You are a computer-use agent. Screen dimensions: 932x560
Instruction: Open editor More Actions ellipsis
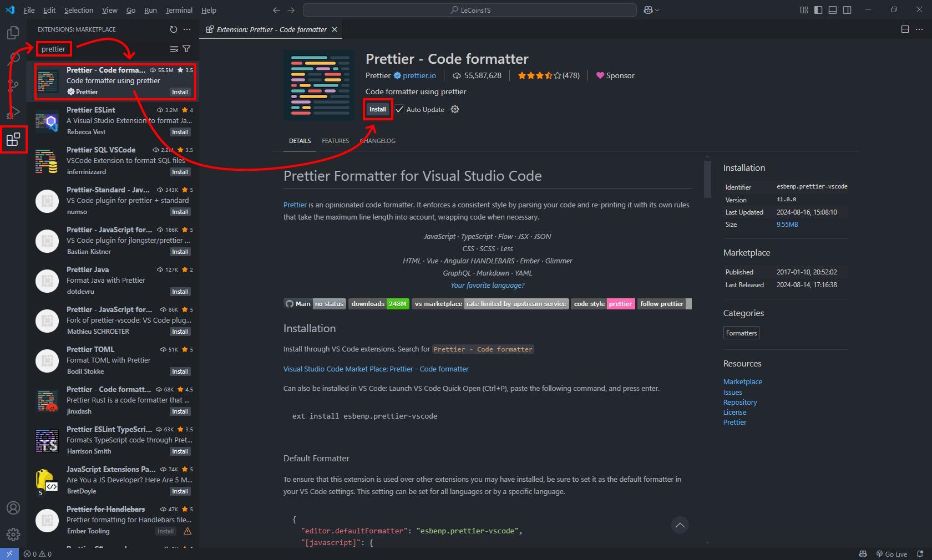click(919, 29)
